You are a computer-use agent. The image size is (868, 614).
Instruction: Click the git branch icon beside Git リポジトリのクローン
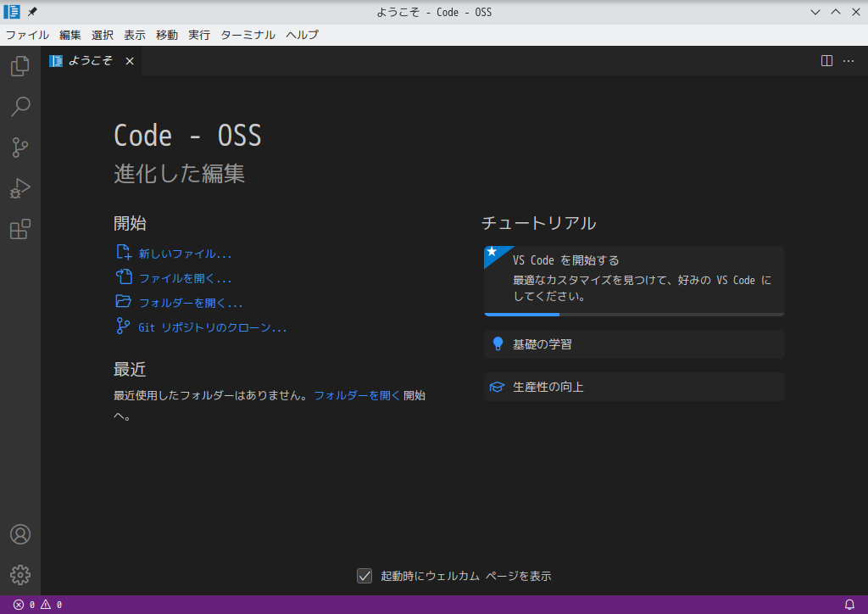tap(123, 326)
